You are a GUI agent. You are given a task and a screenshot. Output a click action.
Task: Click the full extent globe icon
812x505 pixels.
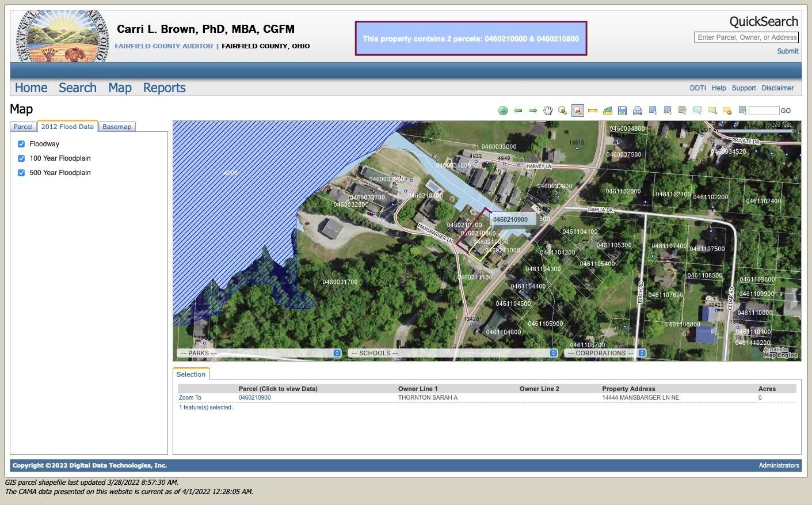click(503, 111)
